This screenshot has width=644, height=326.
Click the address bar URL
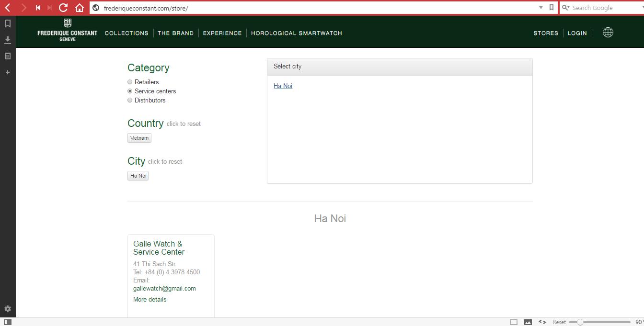(x=146, y=8)
